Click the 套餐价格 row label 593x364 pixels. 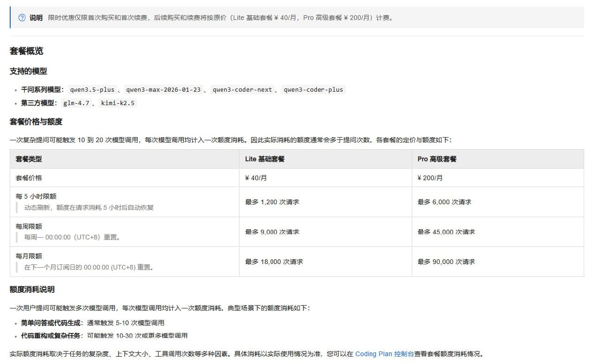29,178
